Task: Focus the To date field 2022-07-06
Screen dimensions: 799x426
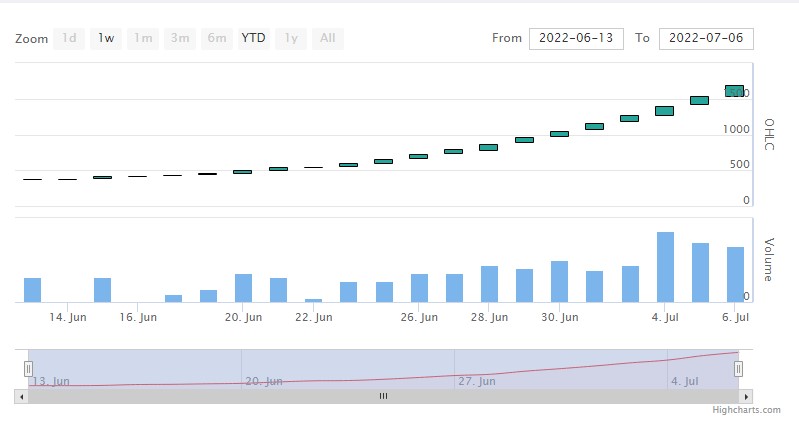Action: (706, 38)
